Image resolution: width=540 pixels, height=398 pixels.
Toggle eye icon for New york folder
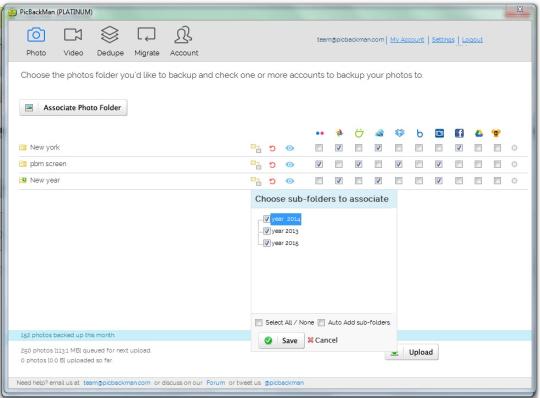290,148
